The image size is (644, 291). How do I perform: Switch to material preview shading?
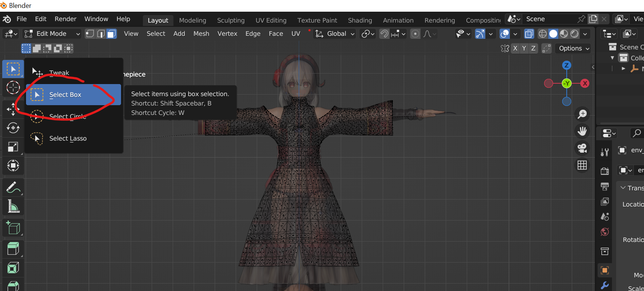tap(564, 34)
